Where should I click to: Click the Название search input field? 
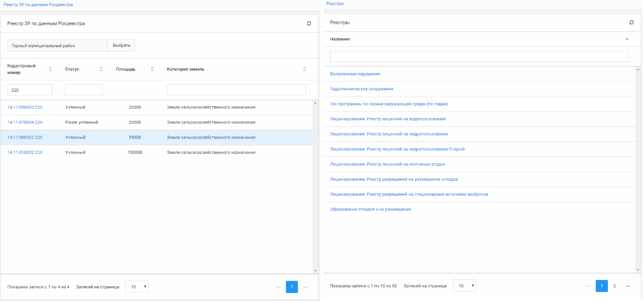pos(479,57)
